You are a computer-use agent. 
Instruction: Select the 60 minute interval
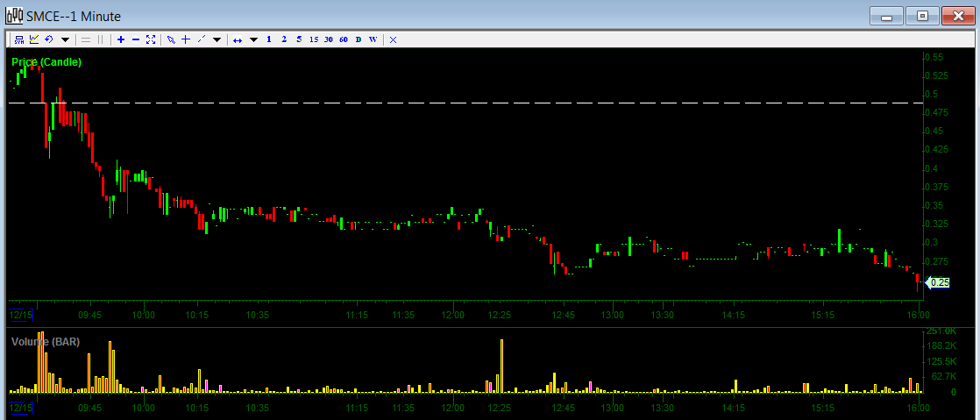point(343,39)
